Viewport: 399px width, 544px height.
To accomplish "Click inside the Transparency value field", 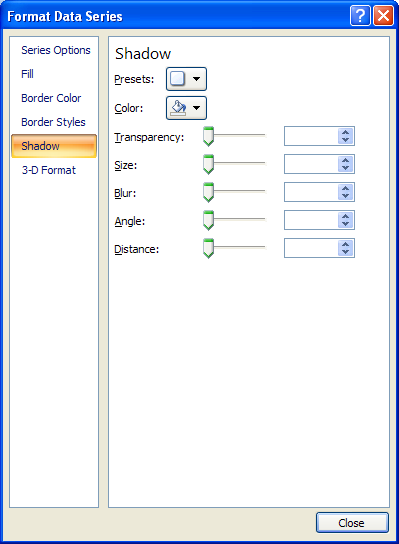I will pyautogui.click(x=311, y=136).
